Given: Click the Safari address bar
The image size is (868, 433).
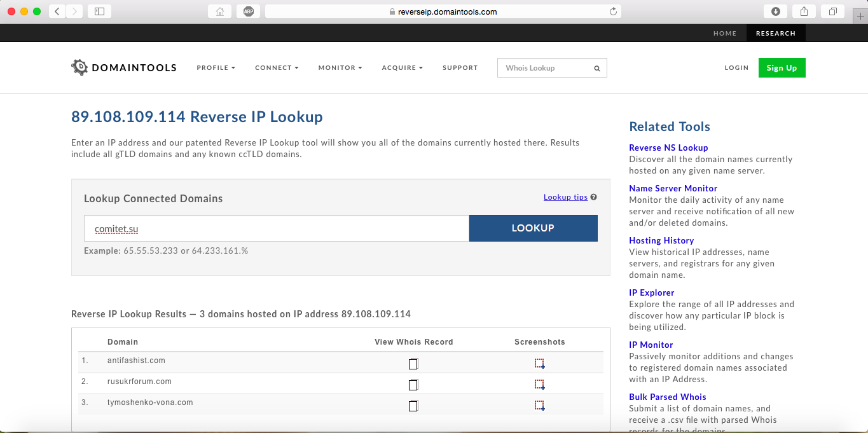Looking at the screenshot, I should point(443,11).
